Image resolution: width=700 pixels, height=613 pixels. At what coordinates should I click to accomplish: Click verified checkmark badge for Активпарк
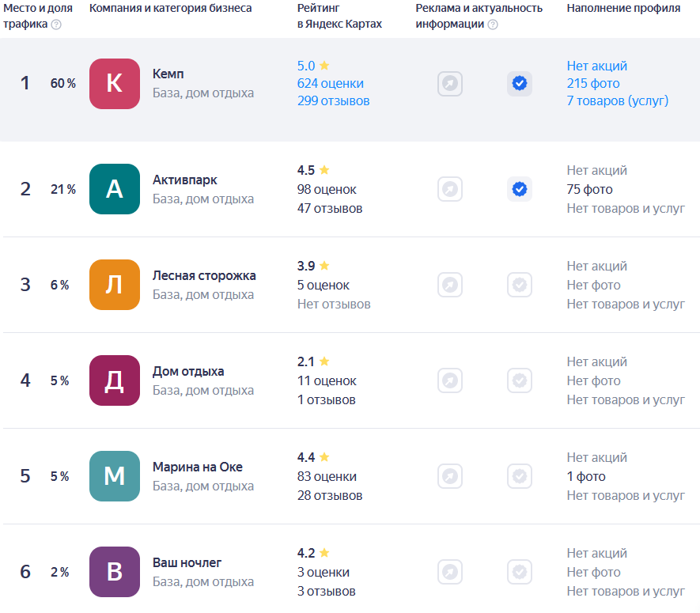[x=520, y=189]
